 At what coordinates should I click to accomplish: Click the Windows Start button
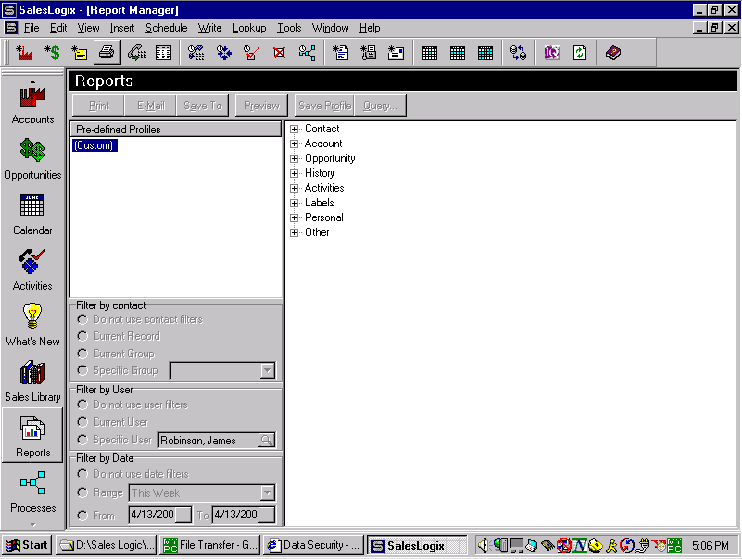(x=27, y=545)
